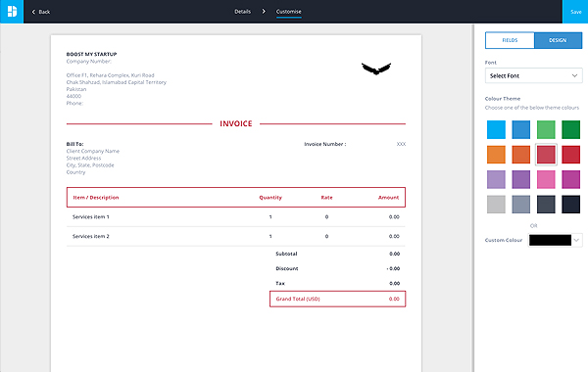Save the invoice template
Viewport: 588px width, 372px height.
pos(575,12)
